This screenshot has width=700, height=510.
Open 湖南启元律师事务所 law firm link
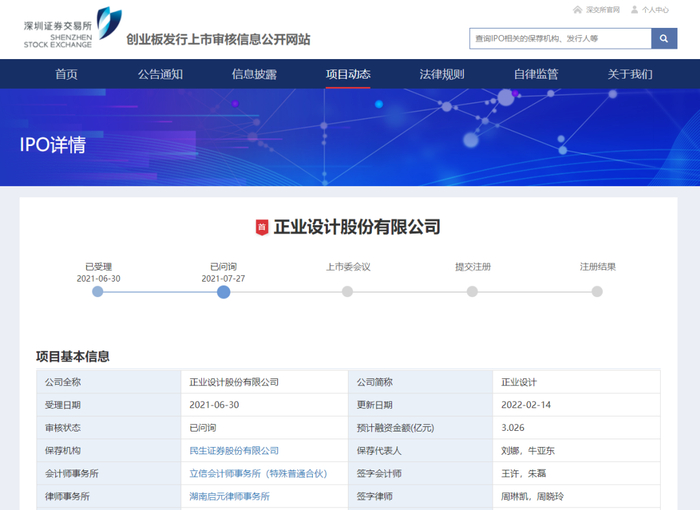[x=229, y=496]
